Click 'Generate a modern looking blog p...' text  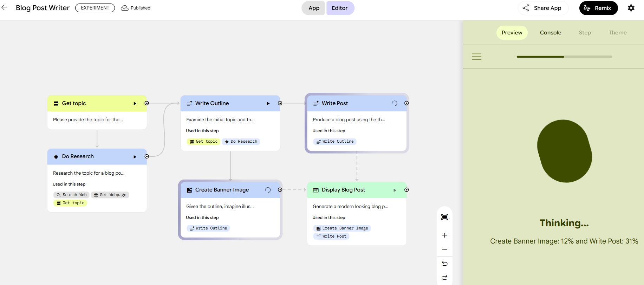point(350,206)
